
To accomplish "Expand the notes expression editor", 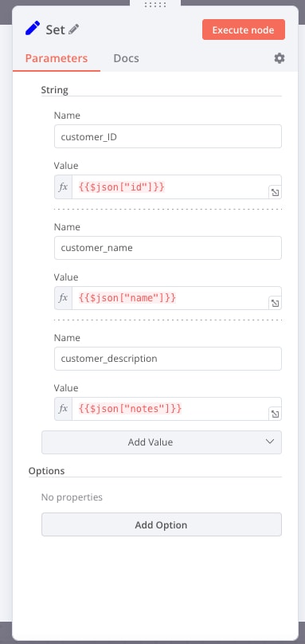I will point(275,414).
